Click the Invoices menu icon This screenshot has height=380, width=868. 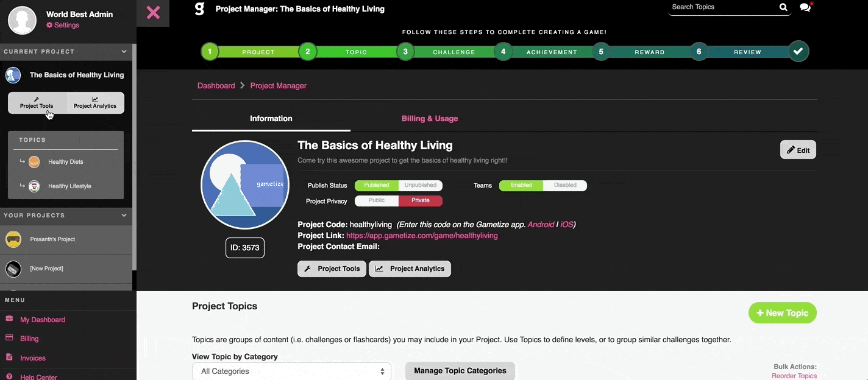(x=9, y=357)
